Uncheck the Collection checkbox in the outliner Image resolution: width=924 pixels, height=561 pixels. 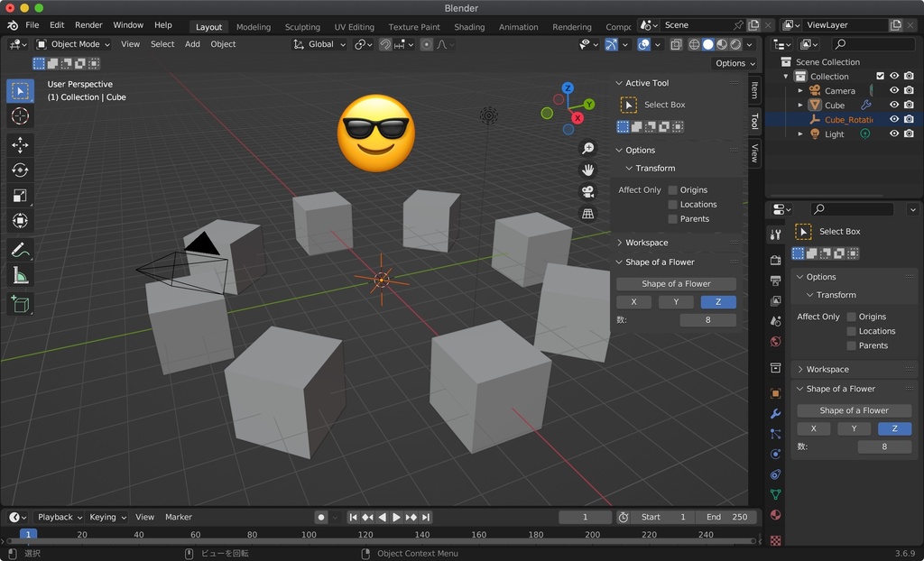880,76
